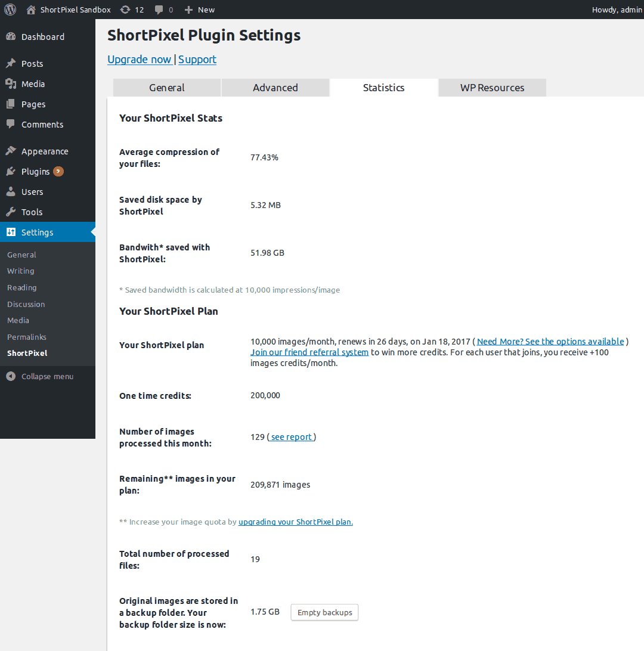Viewport: 644px width, 651px height.
Task: Click the 77.43% average compression value
Action: (265, 157)
